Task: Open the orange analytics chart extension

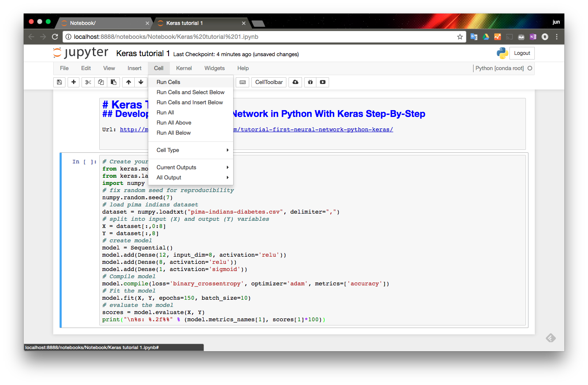Action: [x=498, y=37]
